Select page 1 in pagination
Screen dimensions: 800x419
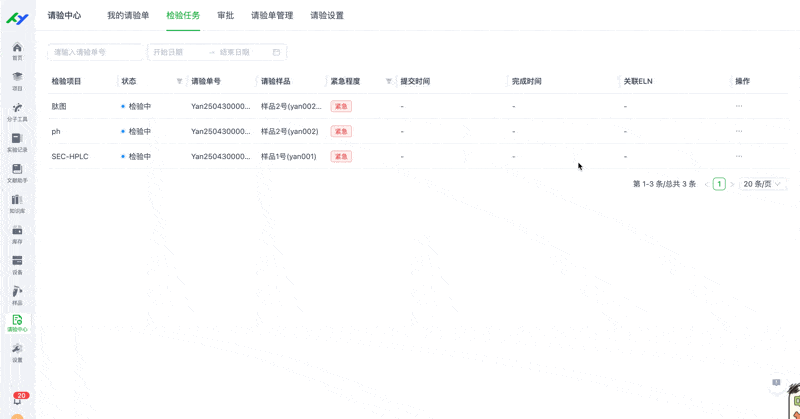click(719, 184)
